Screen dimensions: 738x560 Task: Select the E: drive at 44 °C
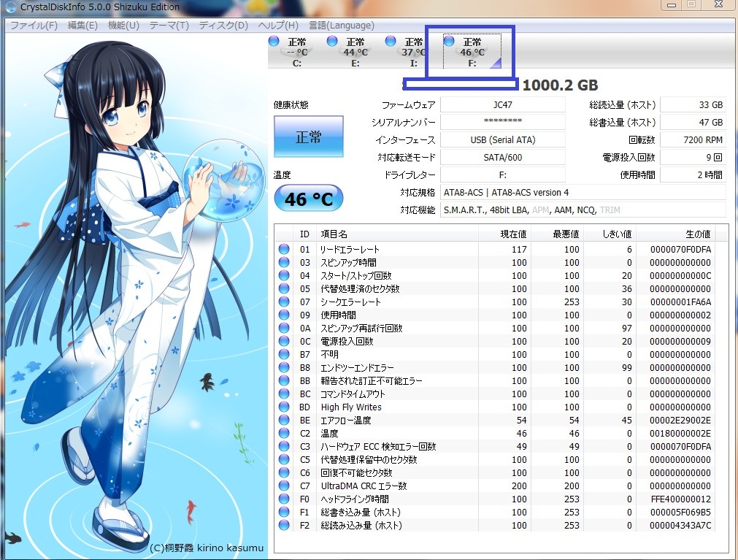355,52
